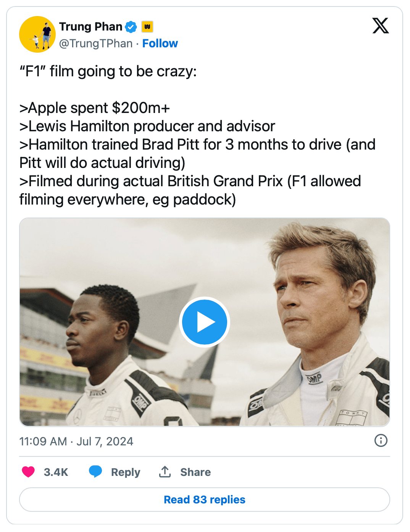Click the Reply text label
This screenshot has width=410, height=532.
click(x=126, y=472)
